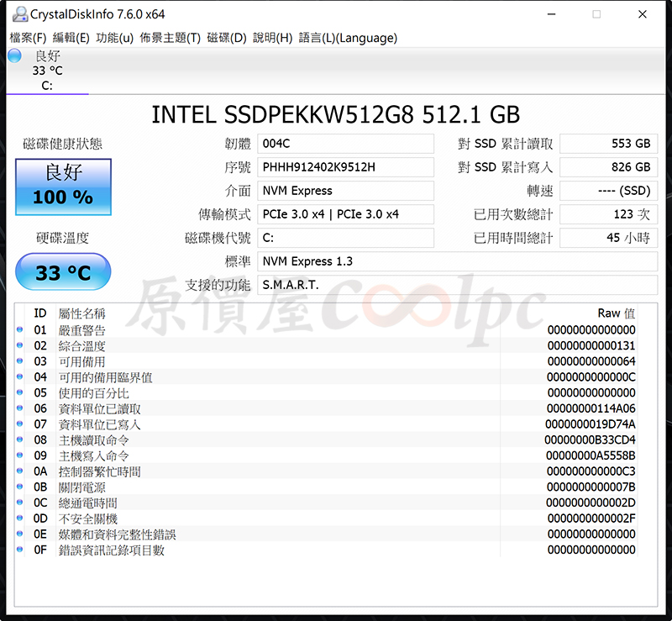Click status dot of row 0E 媒體和資料完整性錯誤

point(19,534)
